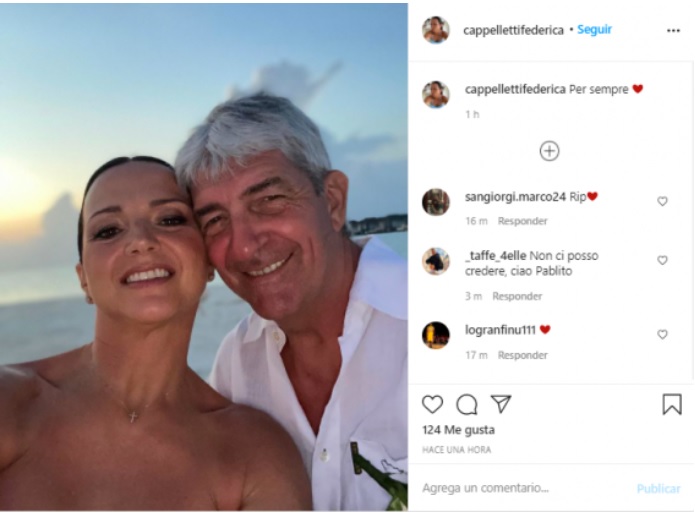Open logranfinu111's profile avatar
The image size is (695, 515).
tap(436, 335)
